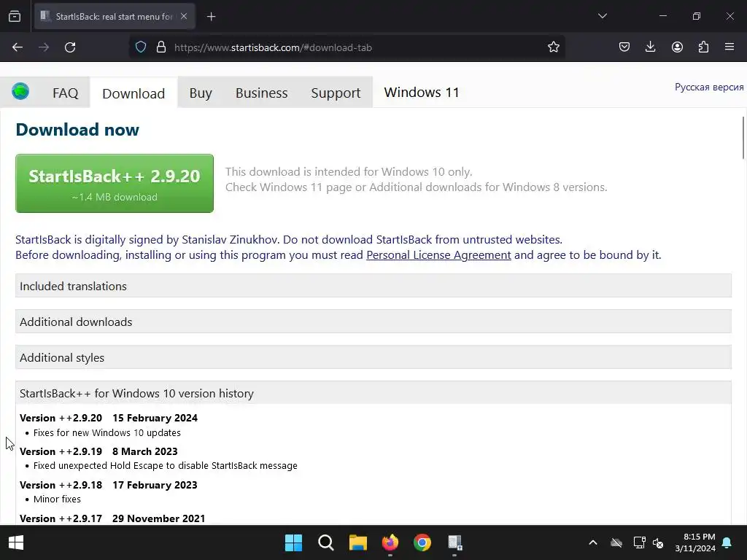
Task: Click 'Fixes for new Windows 10 updates'
Action: coord(107,433)
